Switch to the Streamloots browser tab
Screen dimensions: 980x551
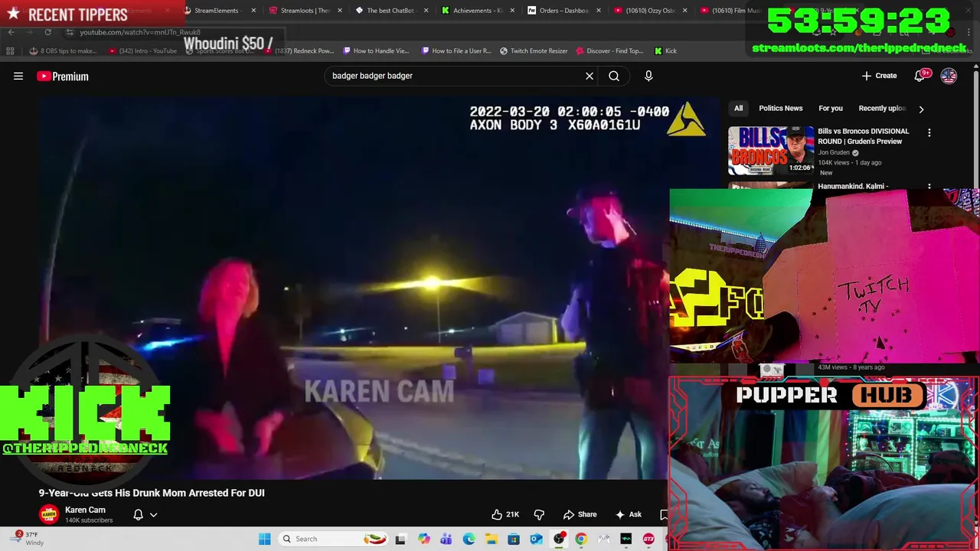[x=305, y=11]
